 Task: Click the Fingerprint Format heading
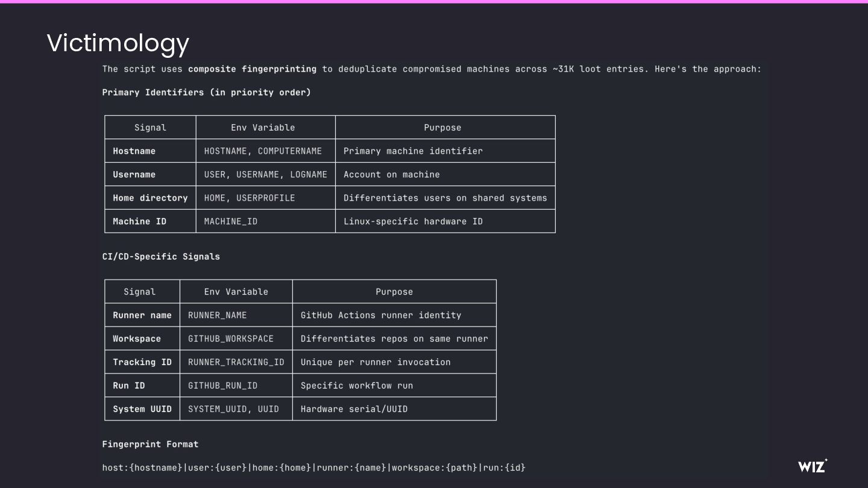(150, 445)
